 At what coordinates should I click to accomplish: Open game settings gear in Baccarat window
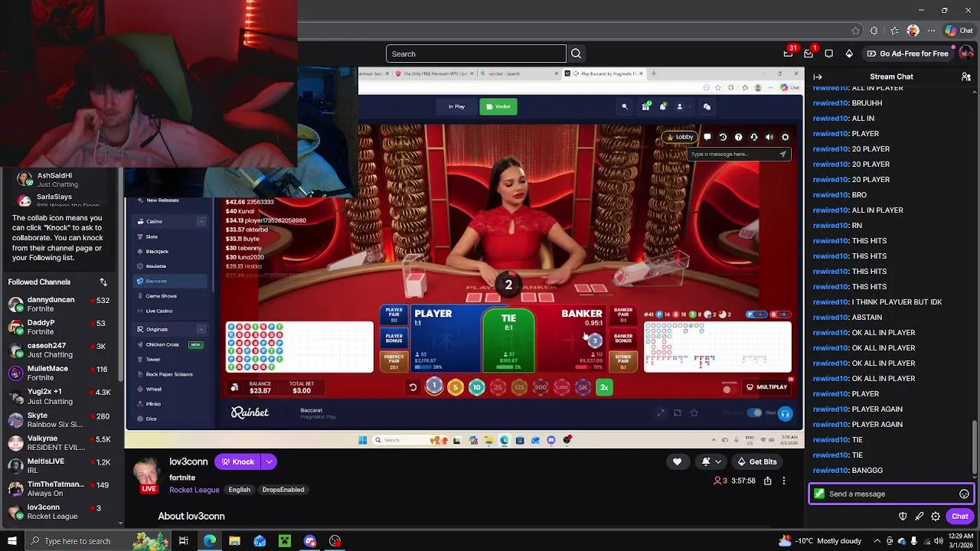pyautogui.click(x=785, y=137)
